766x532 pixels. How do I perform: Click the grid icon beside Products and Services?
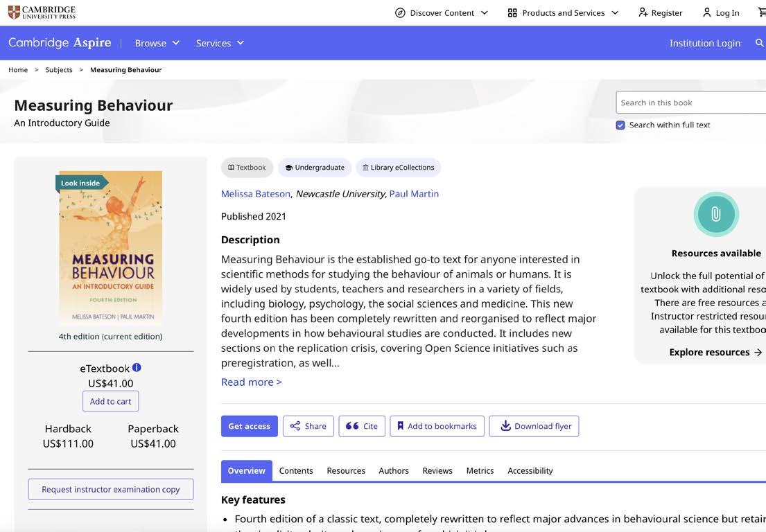[512, 12]
